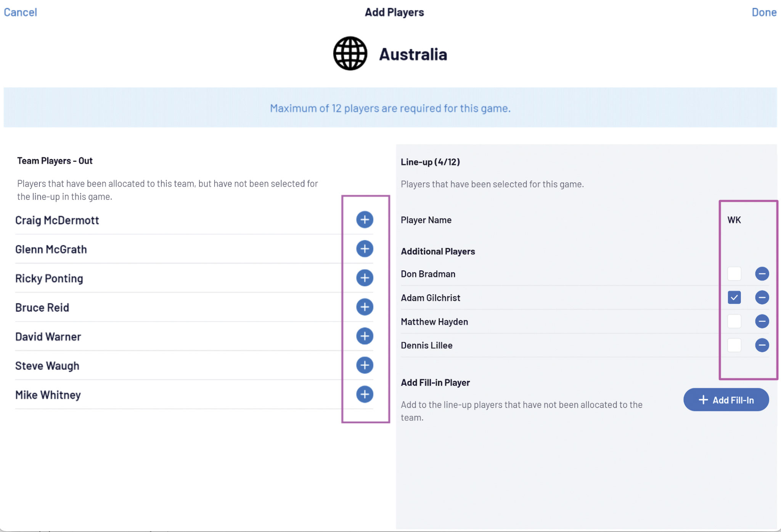Click the Australia globe team logo
The width and height of the screenshot is (781, 532).
point(350,53)
